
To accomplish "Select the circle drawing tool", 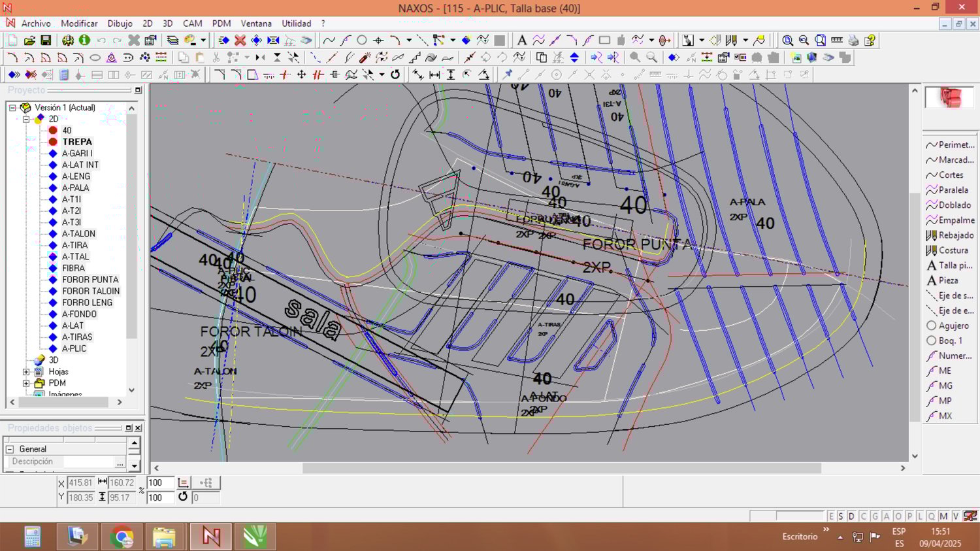I will pos(361,41).
